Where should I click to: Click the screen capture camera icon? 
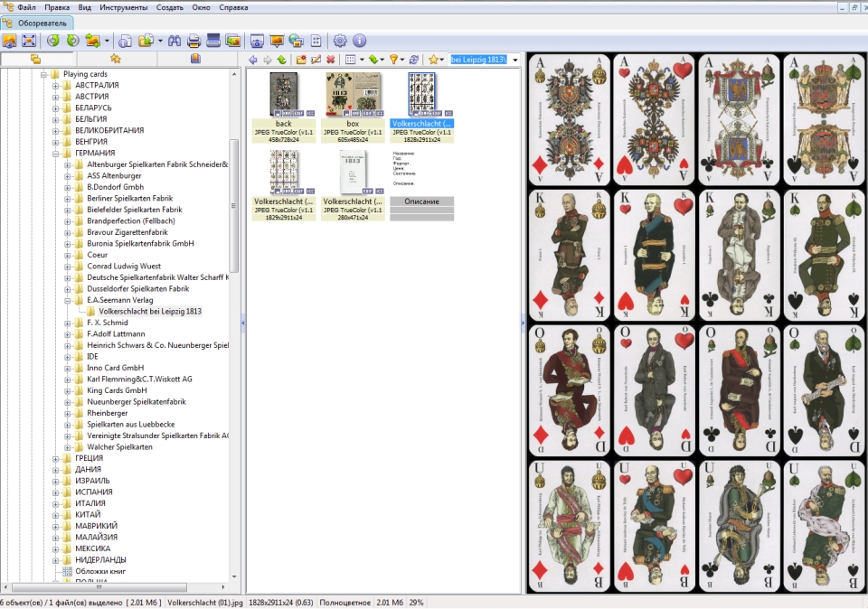(x=257, y=41)
